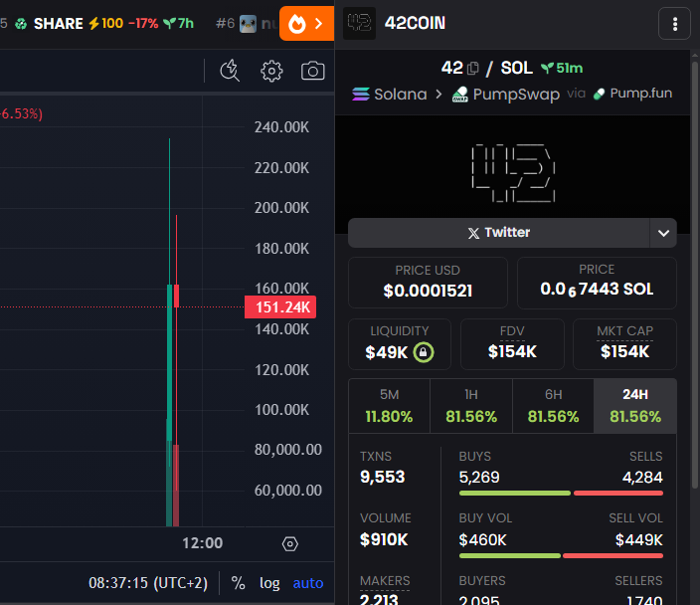Image resolution: width=700 pixels, height=605 pixels.
Task: Click the PRICE 7443 SOL box
Action: pos(597,283)
